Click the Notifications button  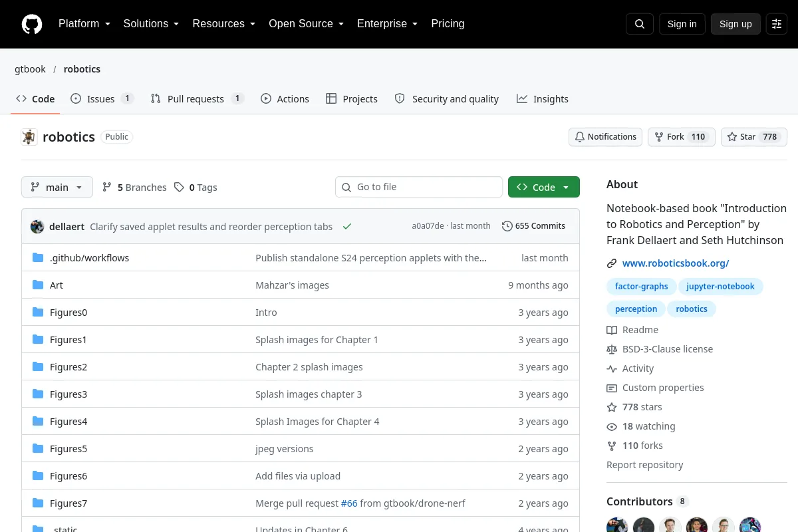pos(605,137)
